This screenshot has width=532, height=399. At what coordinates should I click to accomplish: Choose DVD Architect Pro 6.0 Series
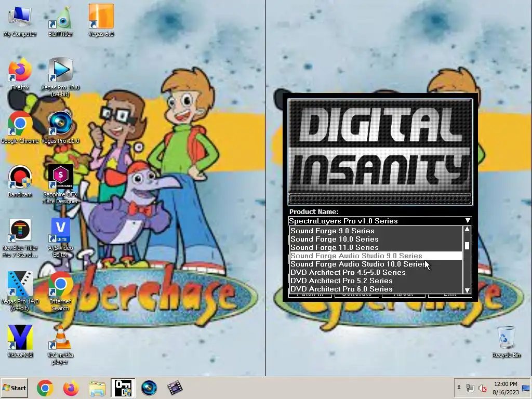pos(376,289)
